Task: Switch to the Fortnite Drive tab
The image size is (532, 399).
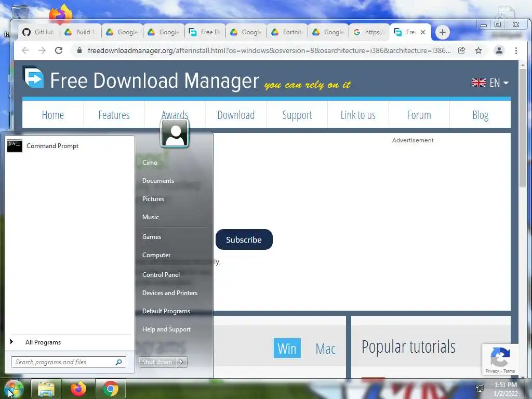Action: pyautogui.click(x=287, y=32)
